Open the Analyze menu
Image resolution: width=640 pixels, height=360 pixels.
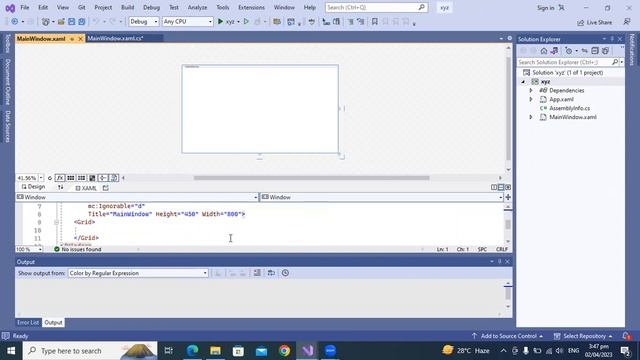(x=197, y=7)
